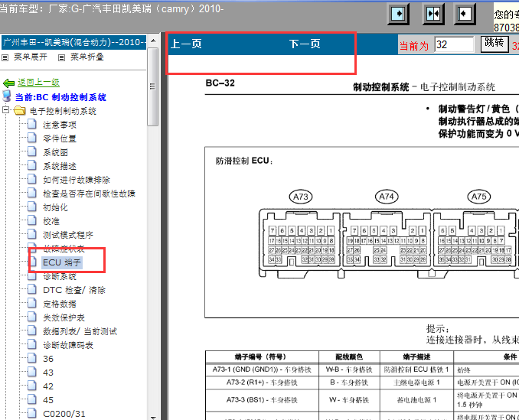Open the 诊断系统 page
519x420 pixels.
[x=60, y=276]
